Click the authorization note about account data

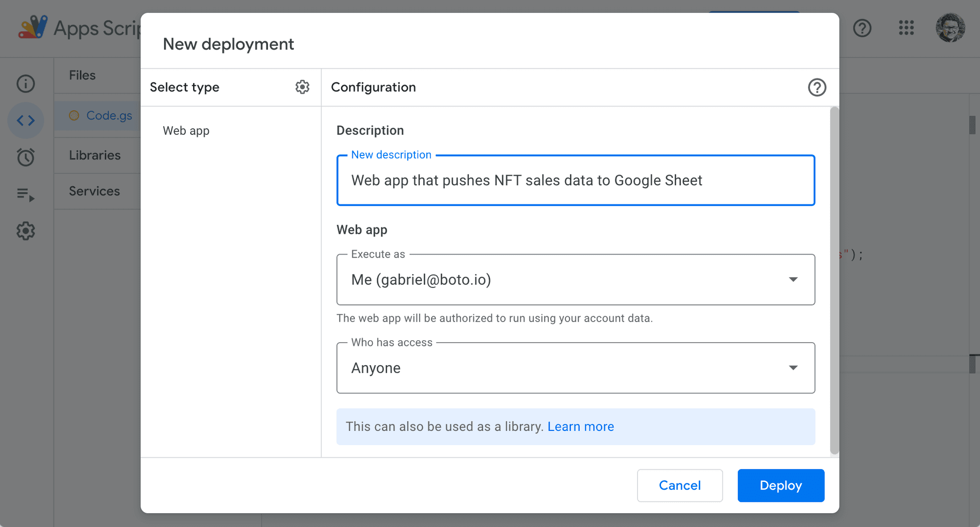(x=494, y=318)
